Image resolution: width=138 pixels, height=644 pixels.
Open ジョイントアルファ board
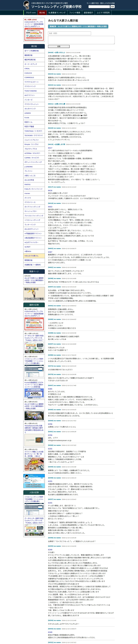coord(34,140)
